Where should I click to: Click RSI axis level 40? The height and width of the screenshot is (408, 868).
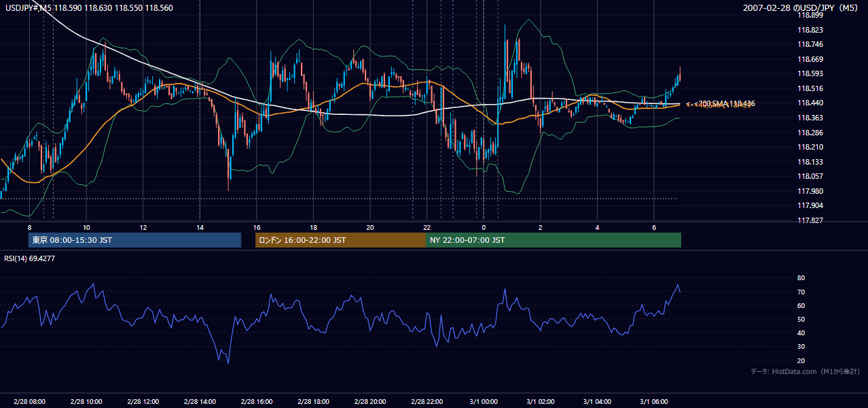click(x=801, y=333)
